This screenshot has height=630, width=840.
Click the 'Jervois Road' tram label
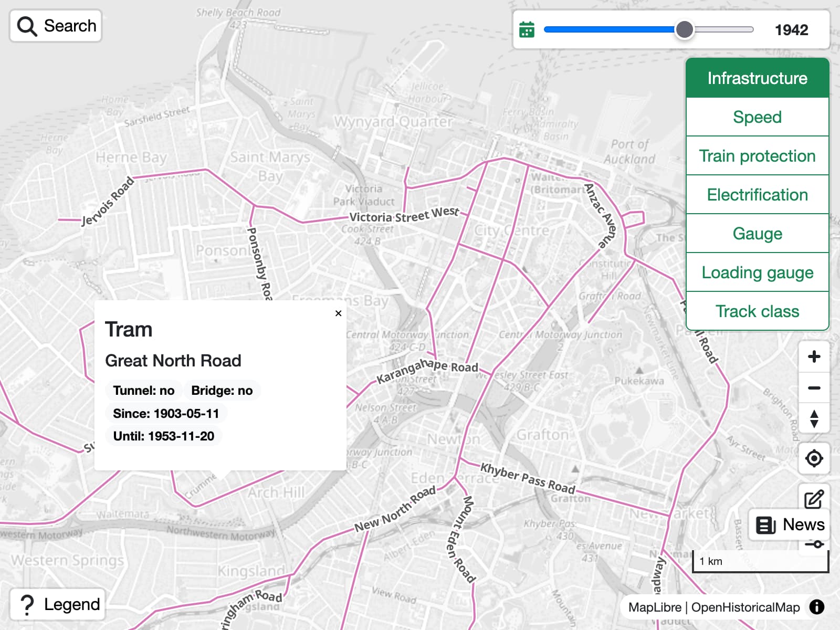coord(108,202)
